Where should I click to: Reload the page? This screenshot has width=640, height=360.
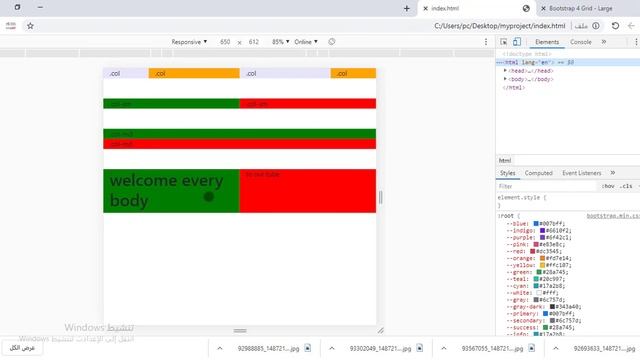pyautogui.click(x=615, y=26)
